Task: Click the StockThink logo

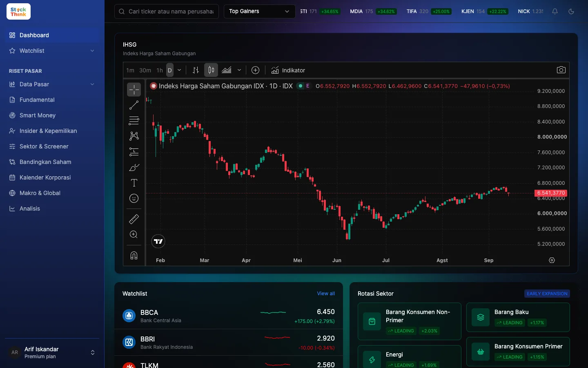Action: [18, 11]
